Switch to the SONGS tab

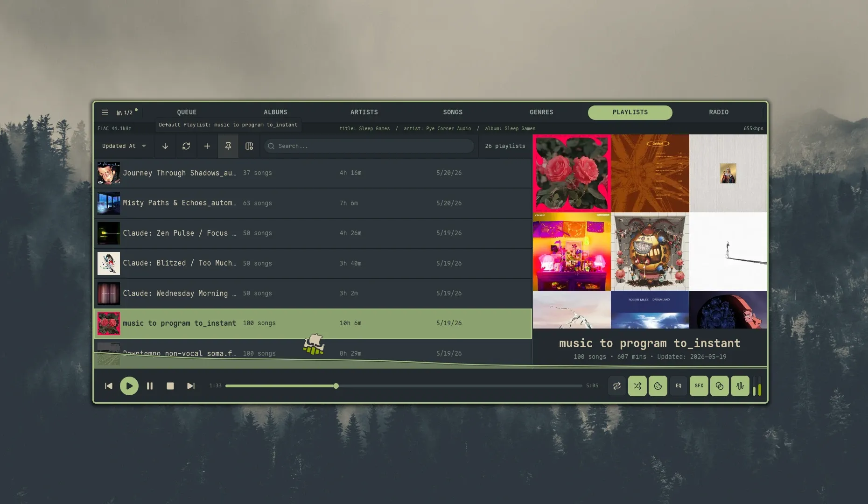453,112
